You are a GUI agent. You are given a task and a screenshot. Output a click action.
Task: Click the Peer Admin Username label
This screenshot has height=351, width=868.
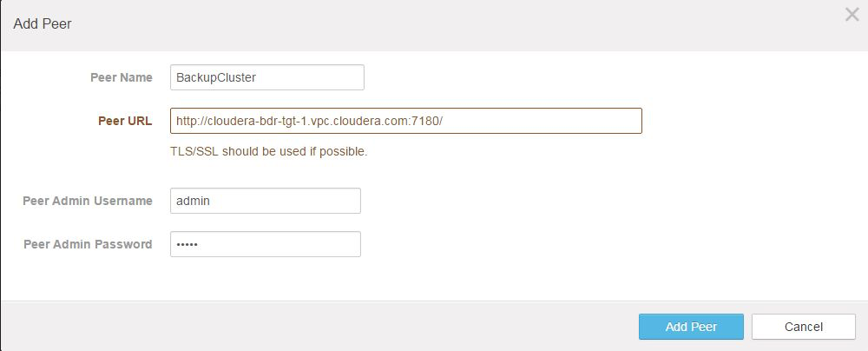[88, 201]
